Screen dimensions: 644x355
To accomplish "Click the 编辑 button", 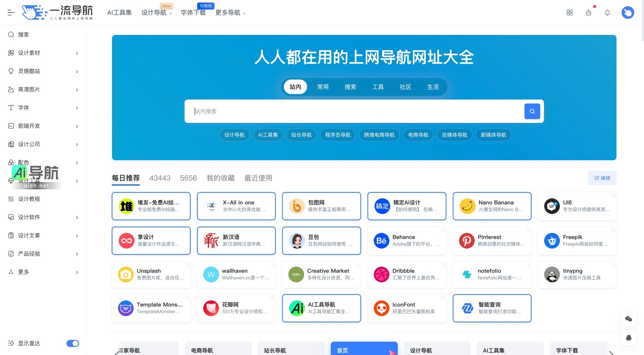I will (x=602, y=178).
